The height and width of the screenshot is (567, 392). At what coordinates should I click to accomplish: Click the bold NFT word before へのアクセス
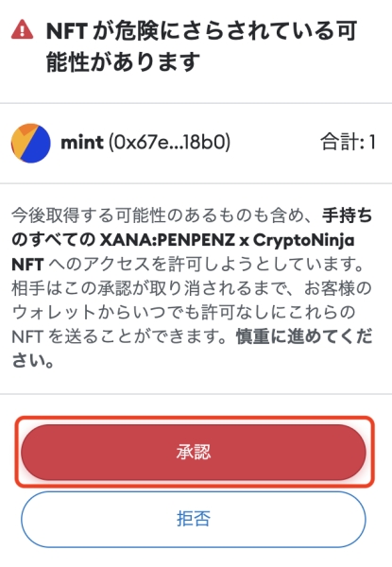click(x=27, y=265)
